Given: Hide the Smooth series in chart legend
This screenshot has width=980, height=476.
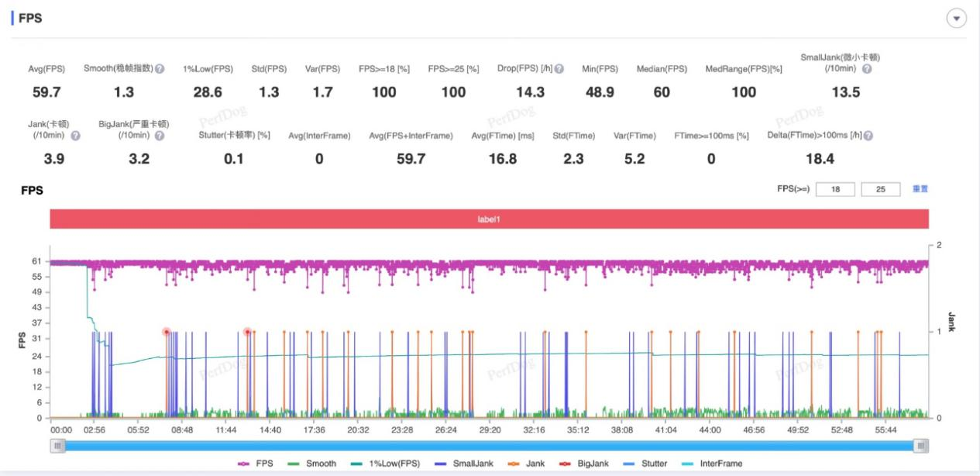Looking at the screenshot, I should click(312, 464).
